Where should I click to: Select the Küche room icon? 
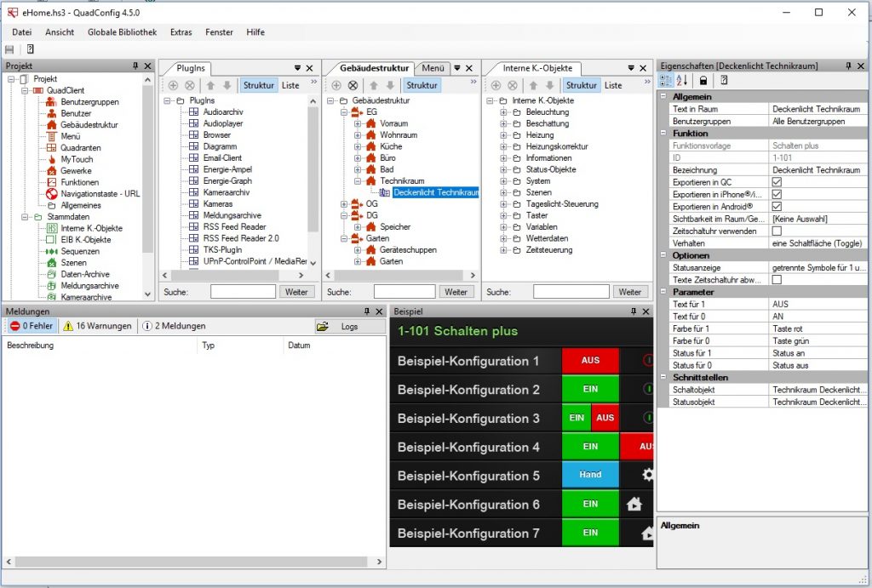[x=371, y=146]
